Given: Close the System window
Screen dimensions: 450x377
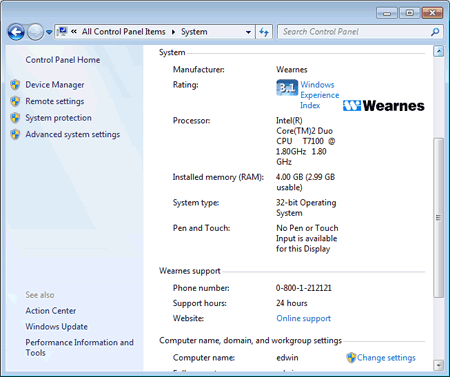Looking at the screenshot, I should pyautogui.click(x=432, y=13).
